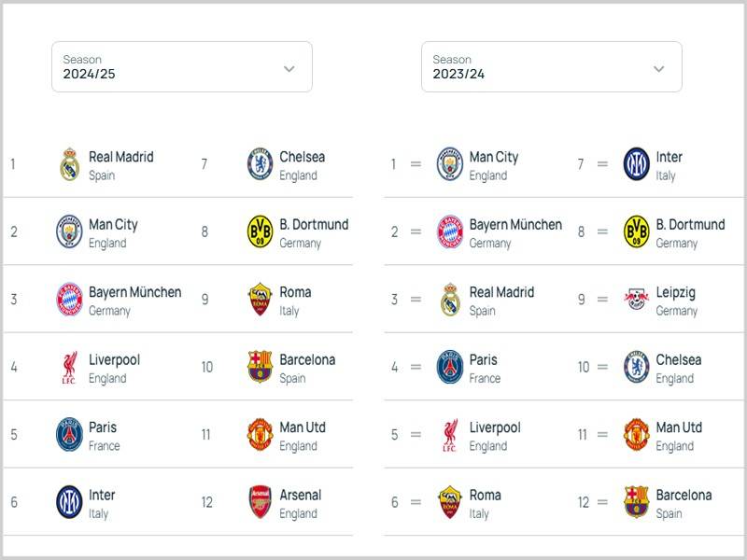Click the Liverpool crest in 2024/25 list
The image size is (747, 560).
[x=69, y=367]
